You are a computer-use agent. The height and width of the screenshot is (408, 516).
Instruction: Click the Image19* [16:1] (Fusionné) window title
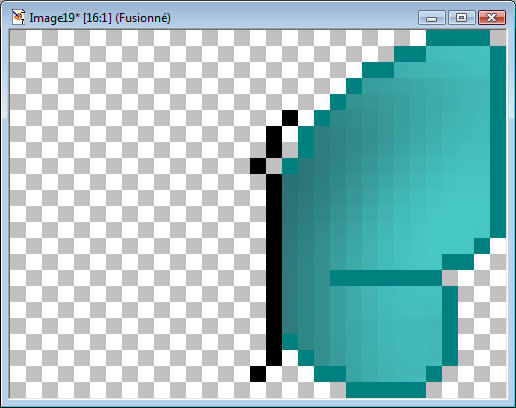(100, 18)
